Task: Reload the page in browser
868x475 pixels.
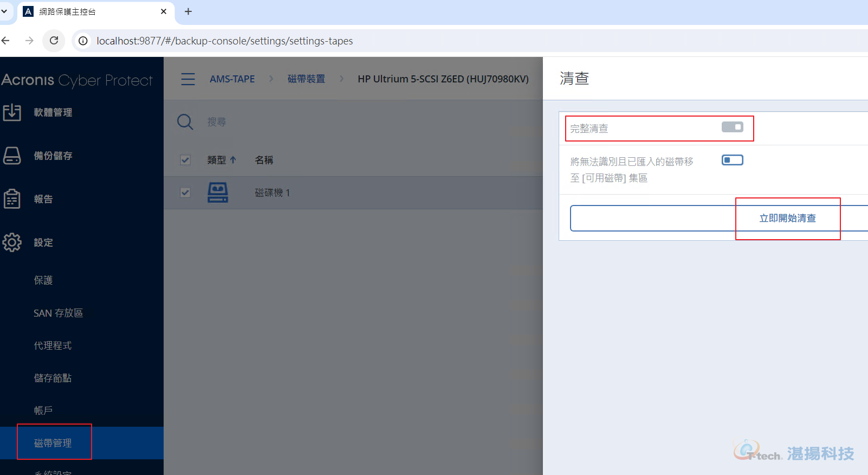Action: [x=54, y=41]
